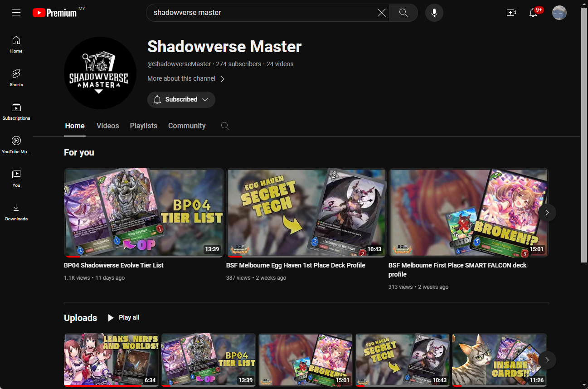Switch to the Community tab
588x389 pixels.
187,126
